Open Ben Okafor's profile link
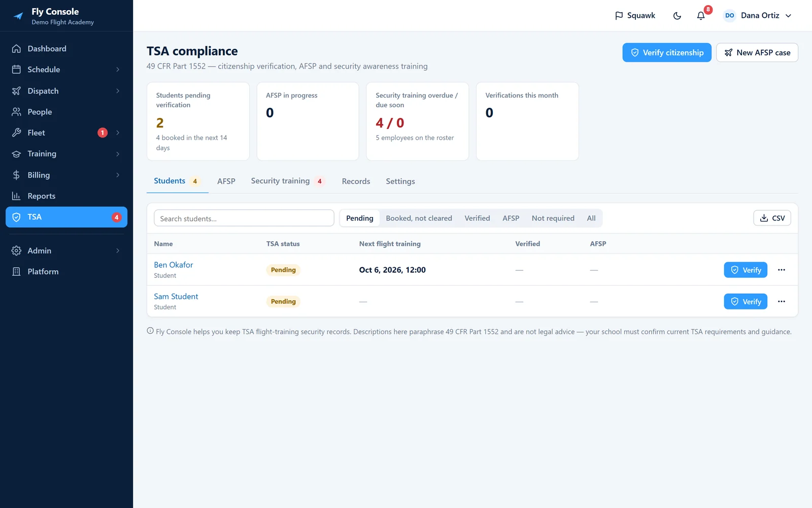This screenshot has width=812, height=508. pos(174,265)
